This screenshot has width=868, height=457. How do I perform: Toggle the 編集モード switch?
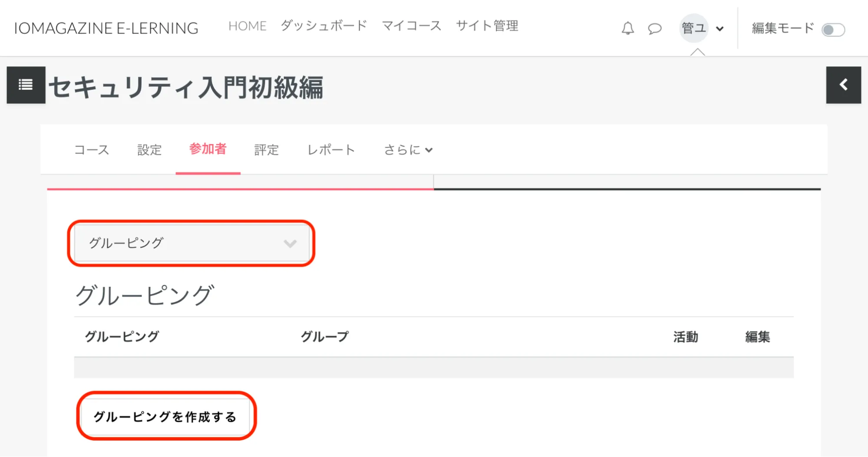click(833, 30)
